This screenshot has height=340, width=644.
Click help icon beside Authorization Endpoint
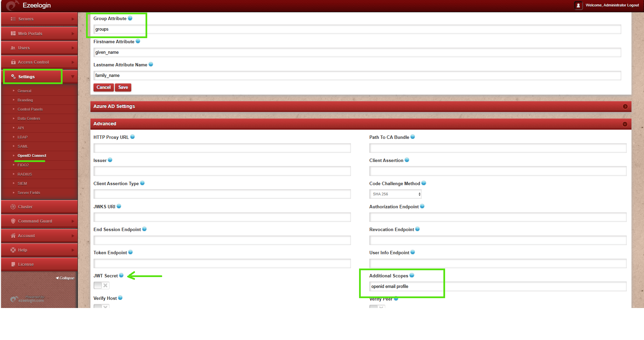[422, 206]
